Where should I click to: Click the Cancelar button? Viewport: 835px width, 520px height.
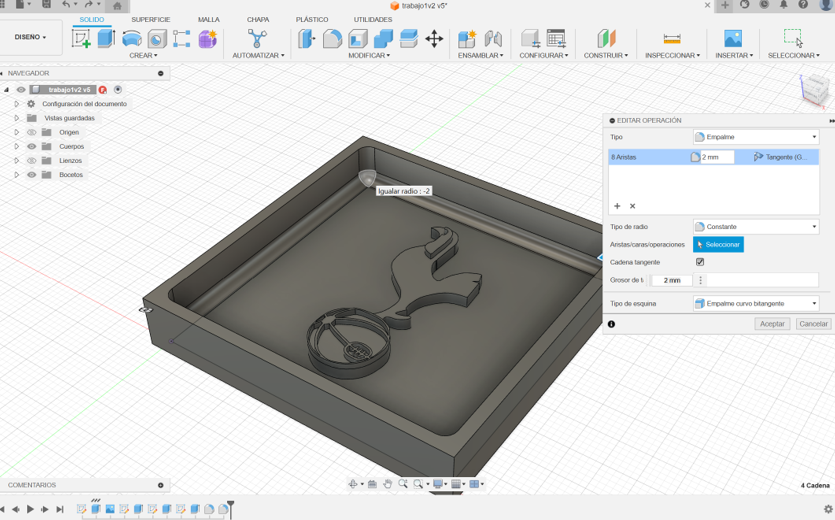point(813,323)
